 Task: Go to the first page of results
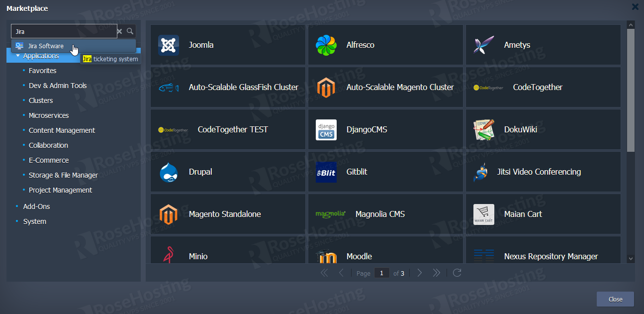pyautogui.click(x=324, y=273)
